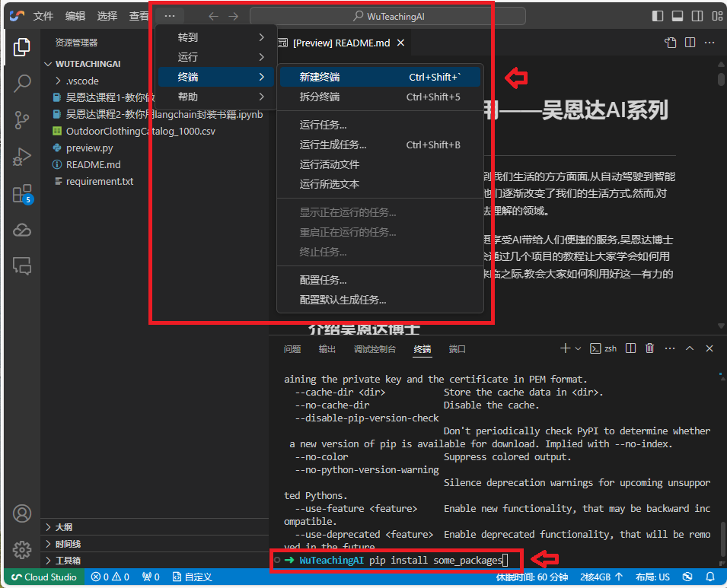Open the 选择 menu
This screenshot has width=727, height=588.
tap(107, 16)
